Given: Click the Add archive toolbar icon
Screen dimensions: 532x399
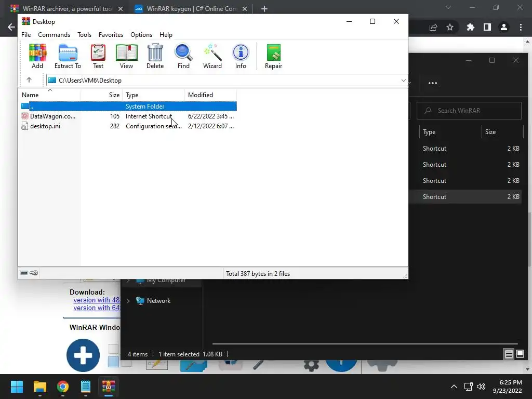Looking at the screenshot, I should pos(37,56).
